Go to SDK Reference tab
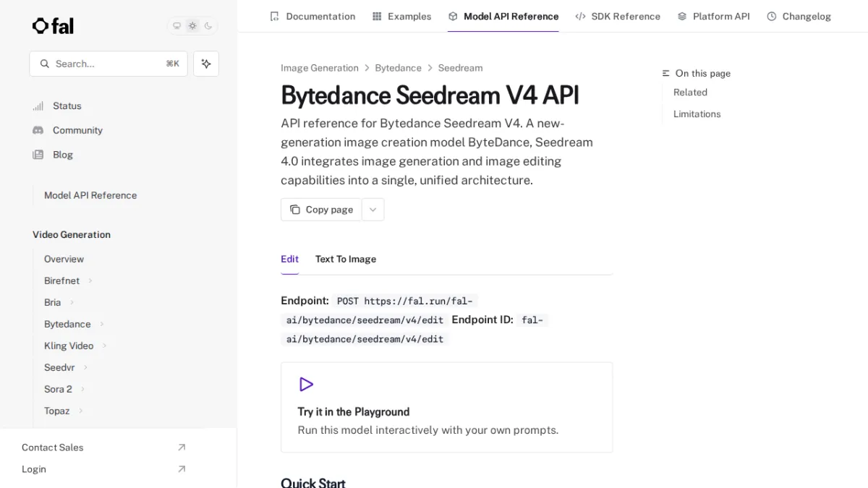868x488 pixels. click(x=618, y=16)
